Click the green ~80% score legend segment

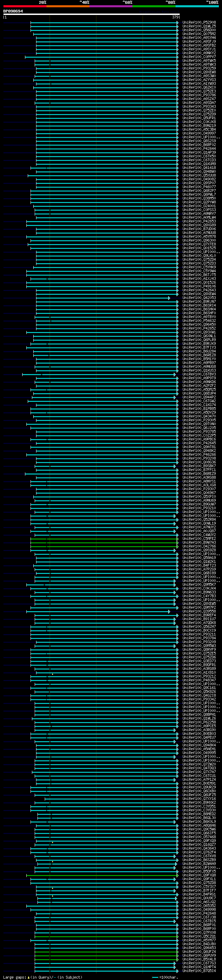[154, 6]
